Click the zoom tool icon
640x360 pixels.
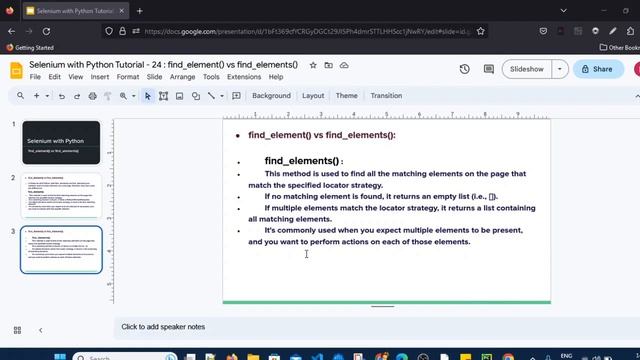(123, 96)
